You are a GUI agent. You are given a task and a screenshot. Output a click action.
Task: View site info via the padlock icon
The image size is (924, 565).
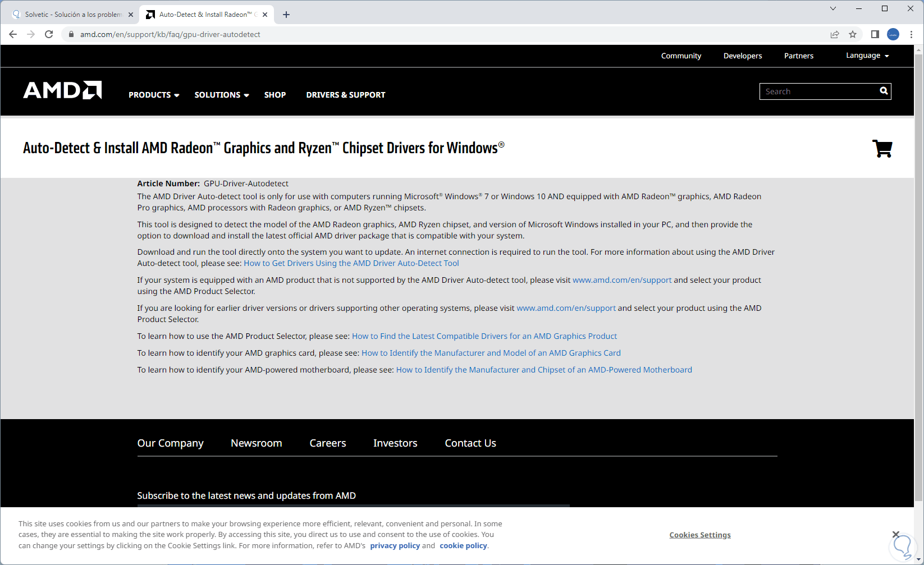(x=71, y=34)
